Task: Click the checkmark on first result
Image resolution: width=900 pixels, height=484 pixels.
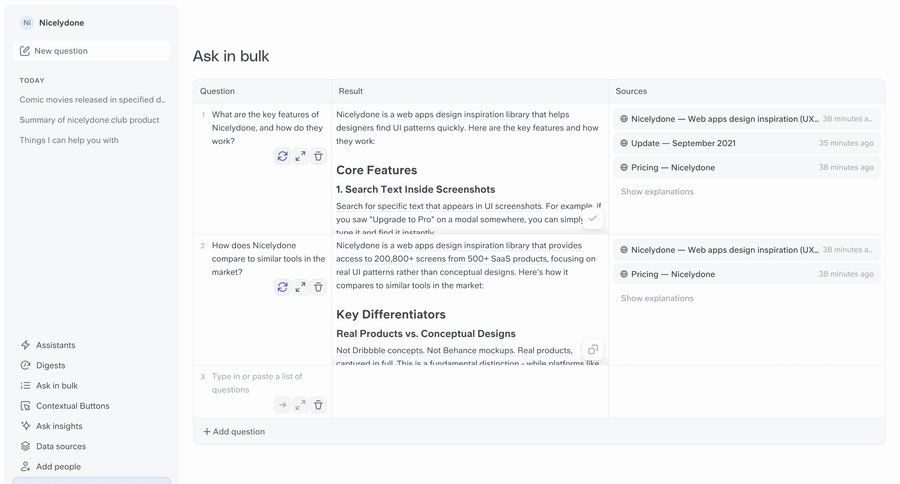Action: click(593, 218)
